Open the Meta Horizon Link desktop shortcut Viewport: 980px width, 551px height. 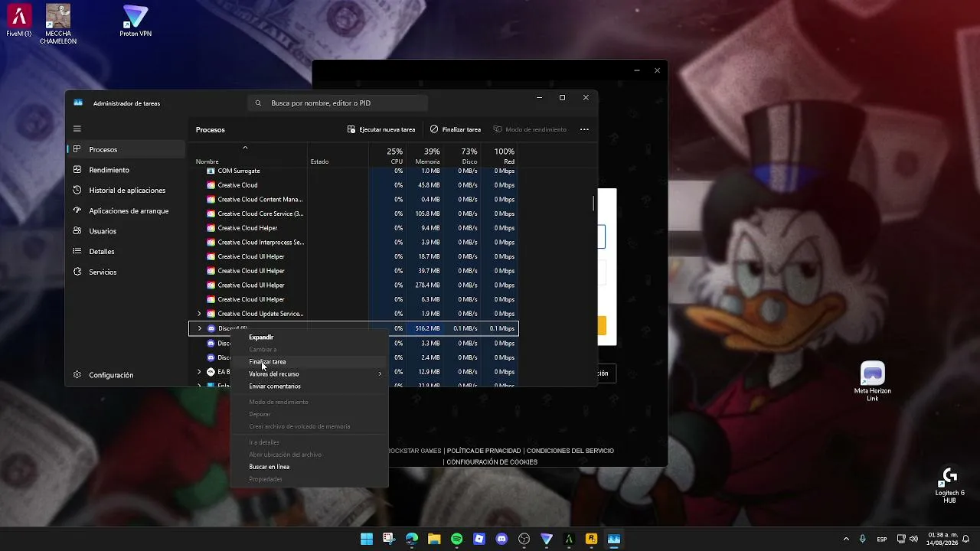click(873, 381)
